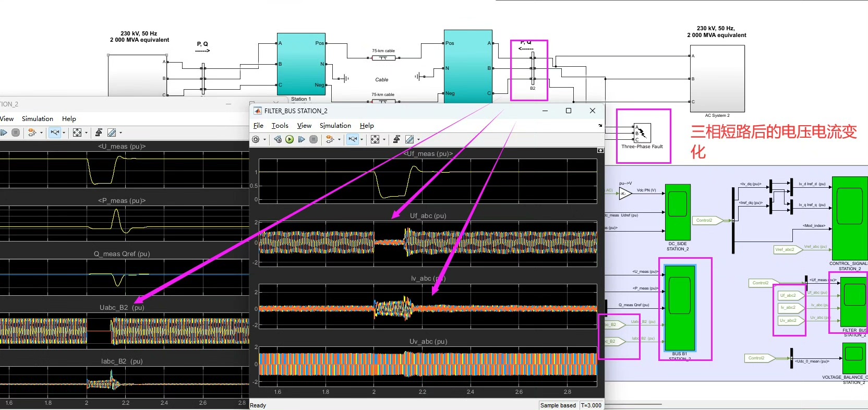The height and width of the screenshot is (410, 868).
Task: Select the FILTER_BUS STATION_2 scope block
Action: coord(854,302)
